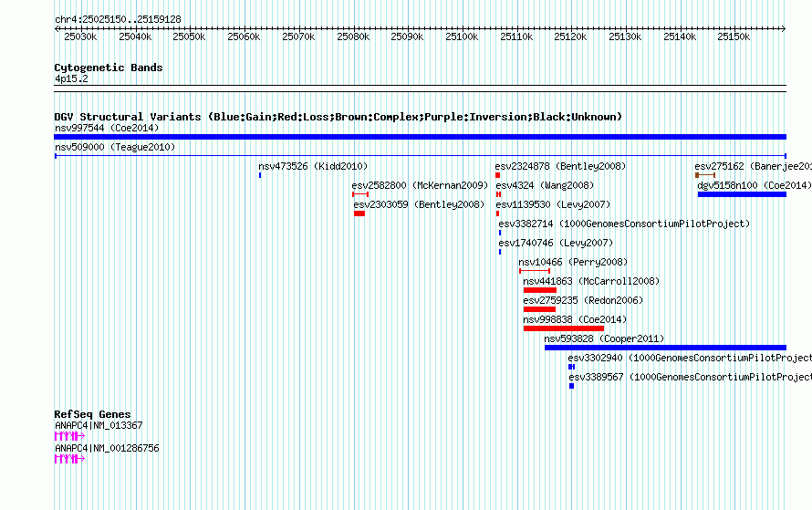The height and width of the screenshot is (510, 812).
Task: Select the dgv5158n100 blue gain bar
Action: [742, 194]
